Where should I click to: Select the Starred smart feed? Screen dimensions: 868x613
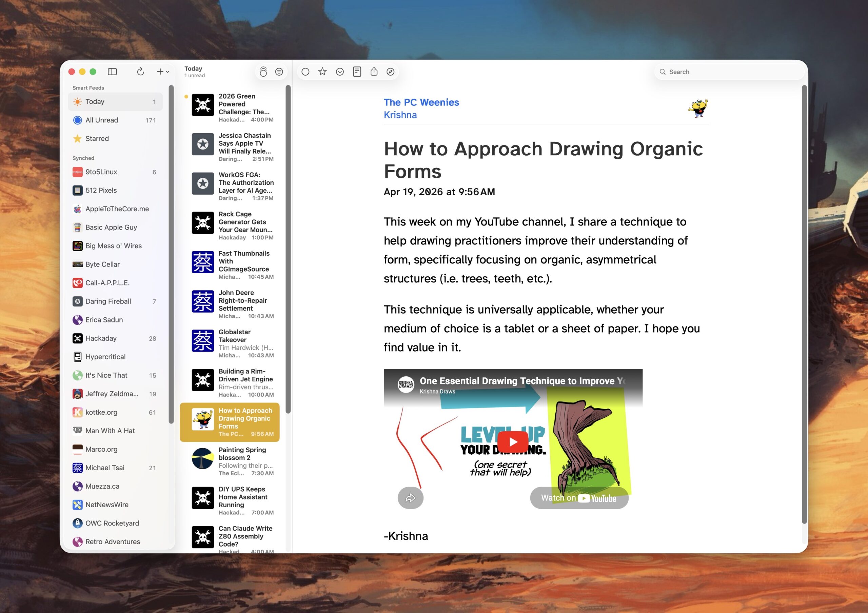pyautogui.click(x=97, y=139)
